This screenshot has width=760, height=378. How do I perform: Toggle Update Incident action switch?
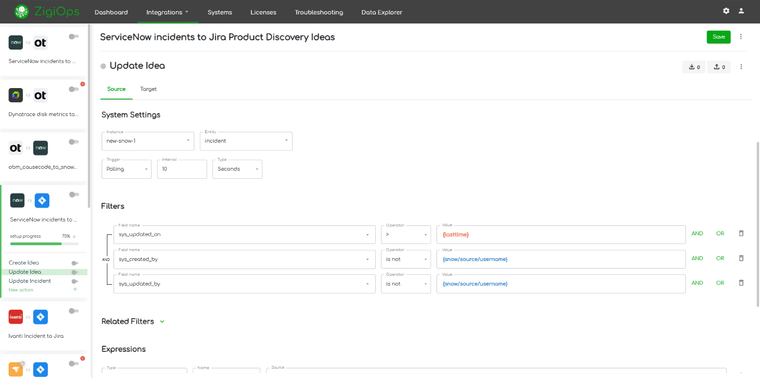(75, 281)
